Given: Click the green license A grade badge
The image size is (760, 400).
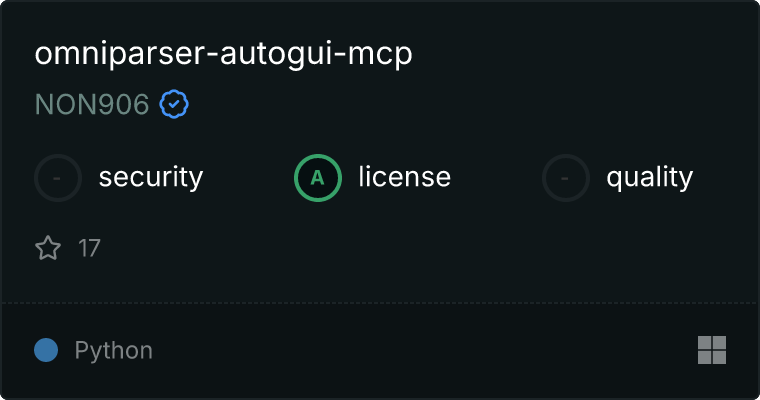Looking at the screenshot, I should click(318, 178).
